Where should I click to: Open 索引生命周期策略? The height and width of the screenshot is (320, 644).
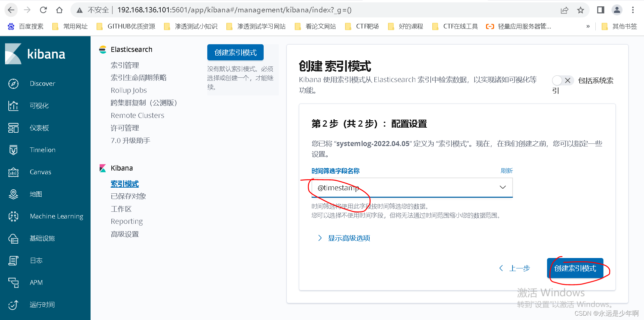click(139, 77)
